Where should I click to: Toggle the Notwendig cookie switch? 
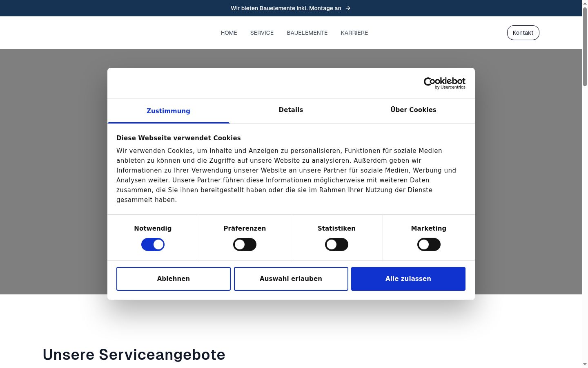tap(153, 245)
